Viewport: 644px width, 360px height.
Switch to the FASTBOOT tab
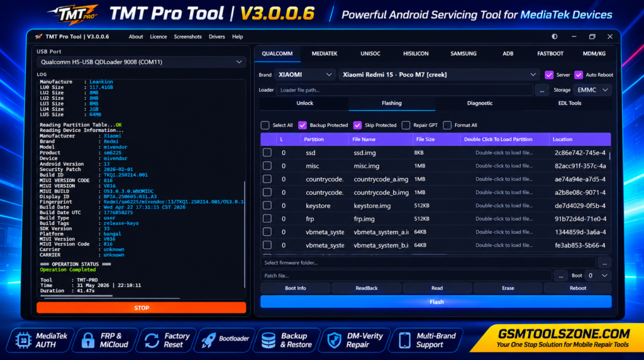point(550,54)
